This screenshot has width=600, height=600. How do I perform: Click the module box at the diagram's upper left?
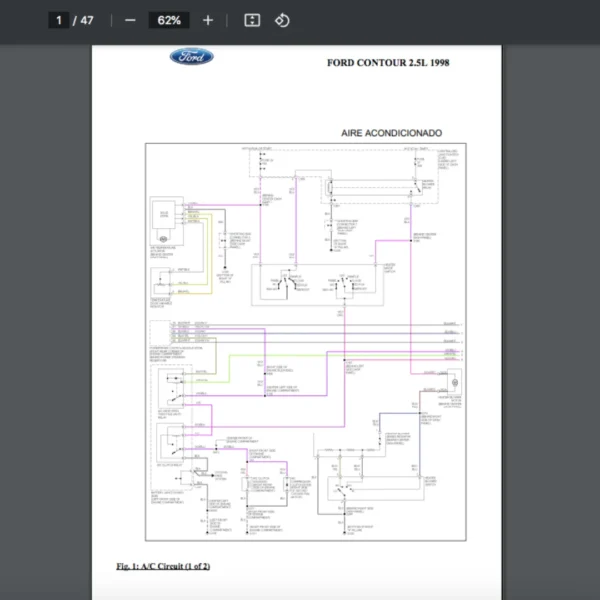point(161,216)
